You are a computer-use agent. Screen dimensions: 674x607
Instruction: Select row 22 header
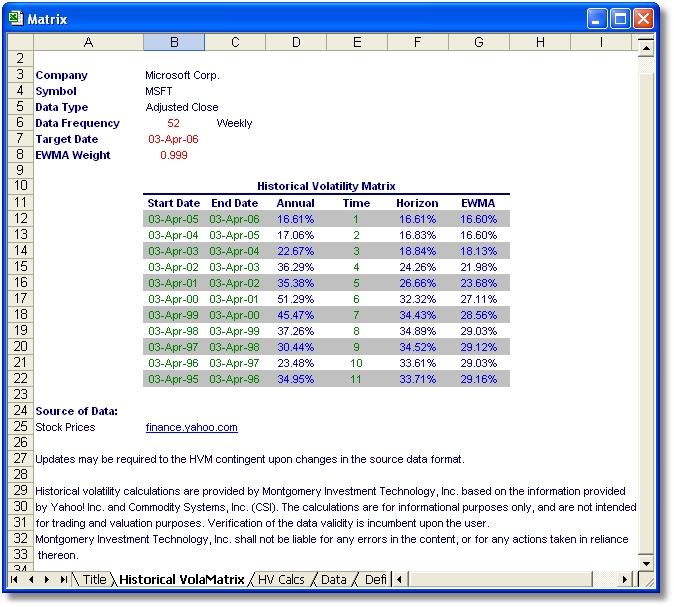click(21, 378)
